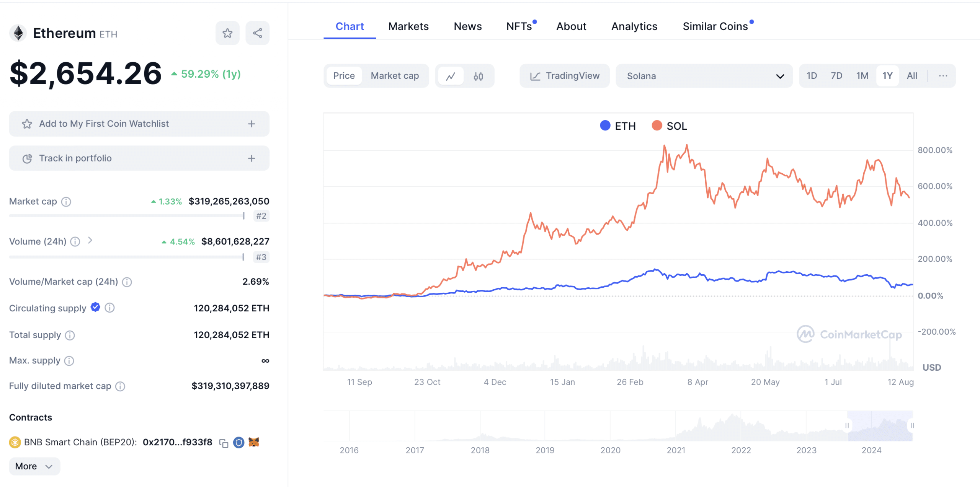This screenshot has width=980, height=487.
Task: Click the Fully diluted market cap info icon
Action: click(120, 387)
